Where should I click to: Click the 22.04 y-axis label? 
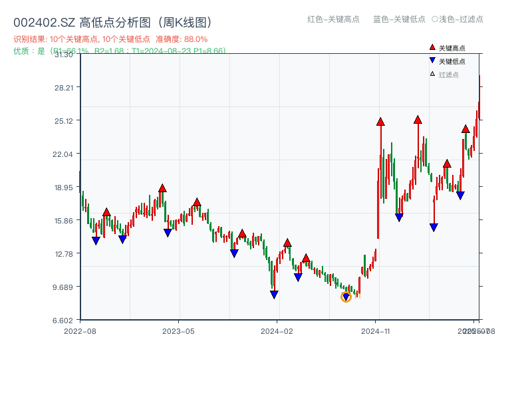point(63,154)
